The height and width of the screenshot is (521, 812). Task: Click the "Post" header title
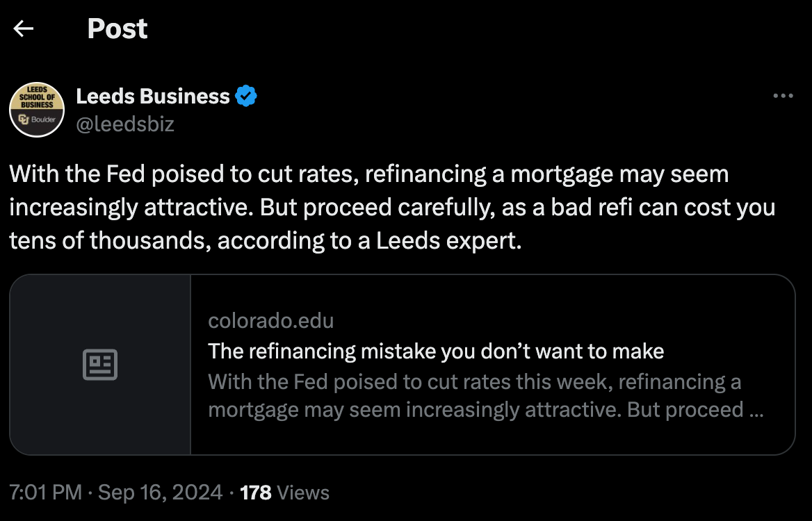point(117,28)
